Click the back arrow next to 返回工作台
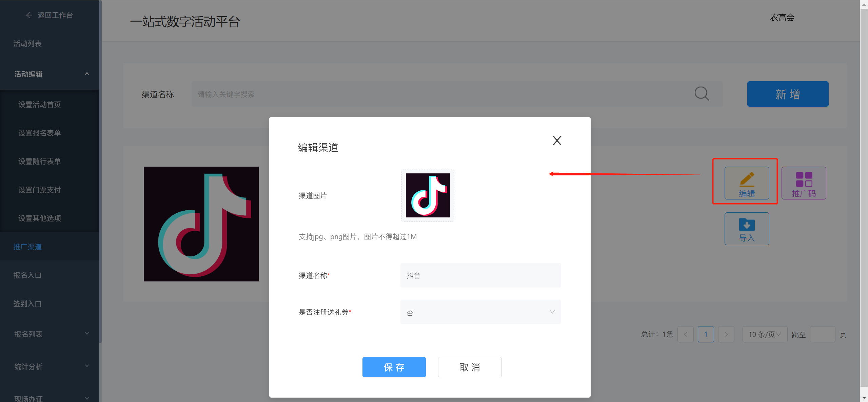Viewport: 868px width, 402px height. click(x=29, y=15)
